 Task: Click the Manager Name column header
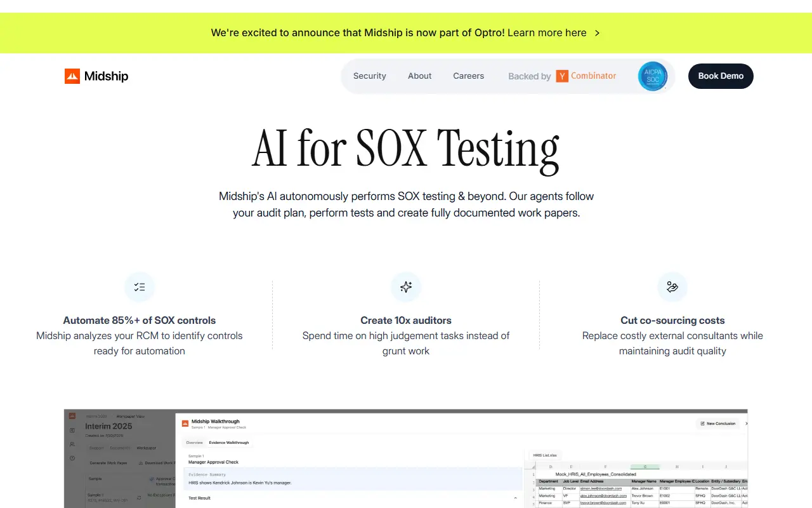click(x=644, y=481)
